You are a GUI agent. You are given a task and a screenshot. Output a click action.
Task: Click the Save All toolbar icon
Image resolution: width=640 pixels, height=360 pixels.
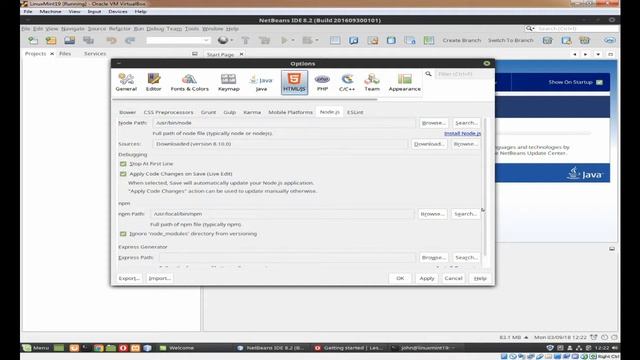click(x=89, y=40)
